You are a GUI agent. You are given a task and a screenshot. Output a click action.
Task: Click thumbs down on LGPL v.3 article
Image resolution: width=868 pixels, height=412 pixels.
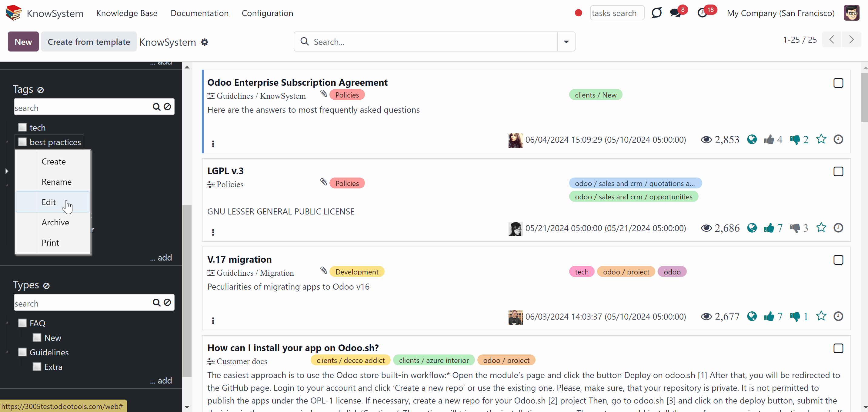[x=795, y=228]
